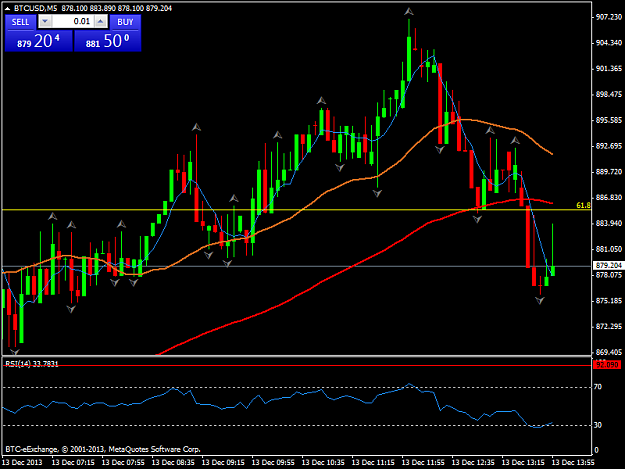The height and width of the screenshot is (469, 625).
Task: Click the 61.8 Fibonacci level label
Action: tap(584, 206)
